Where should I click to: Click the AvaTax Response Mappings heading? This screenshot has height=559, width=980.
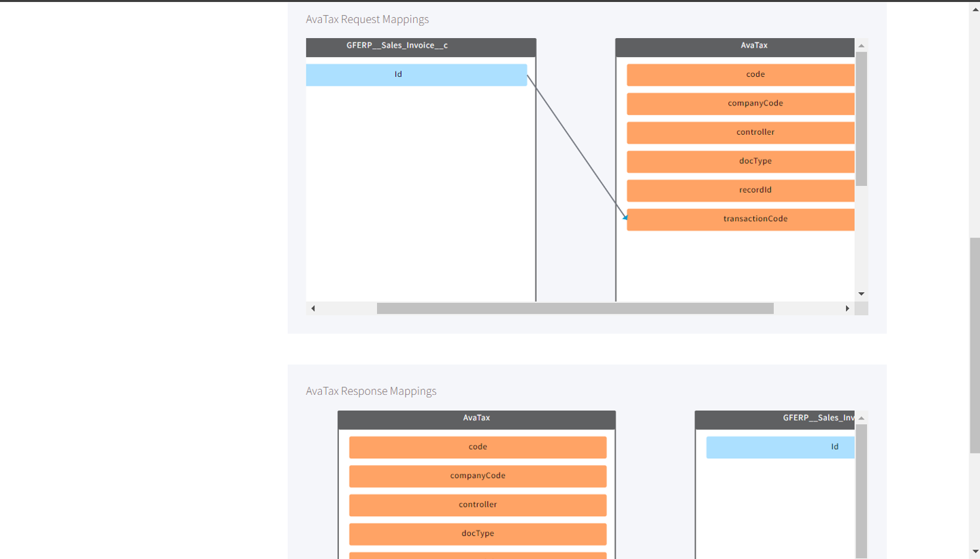pyautogui.click(x=371, y=391)
